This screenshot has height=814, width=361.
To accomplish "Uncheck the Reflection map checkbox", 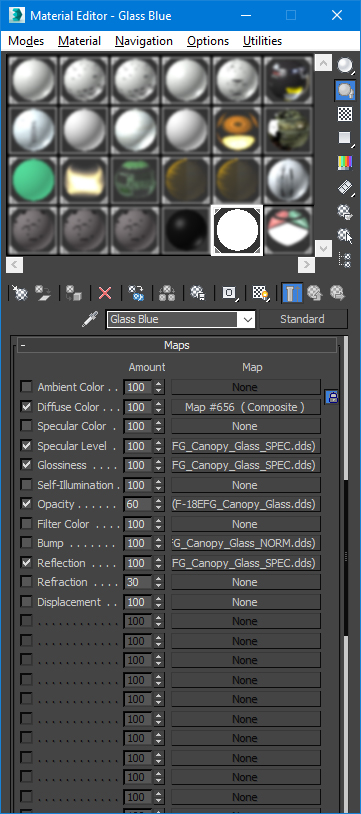I will pos(26,562).
